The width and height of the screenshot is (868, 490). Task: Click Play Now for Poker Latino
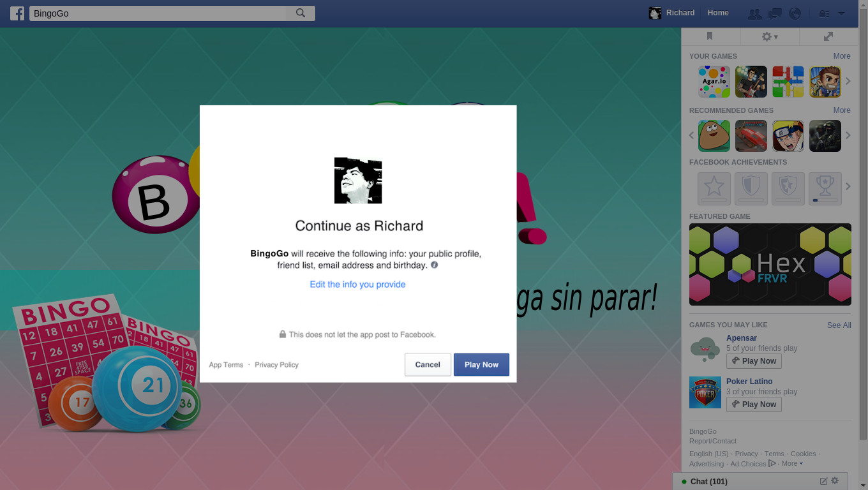coord(754,405)
